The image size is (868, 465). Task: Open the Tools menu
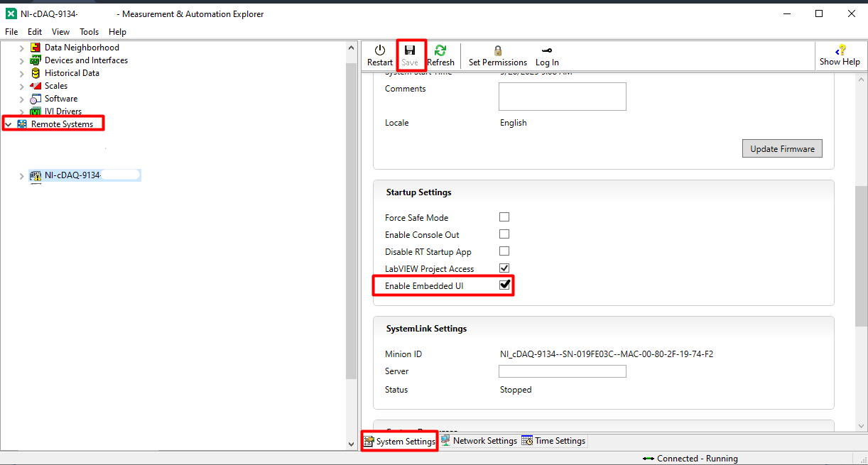tap(89, 32)
